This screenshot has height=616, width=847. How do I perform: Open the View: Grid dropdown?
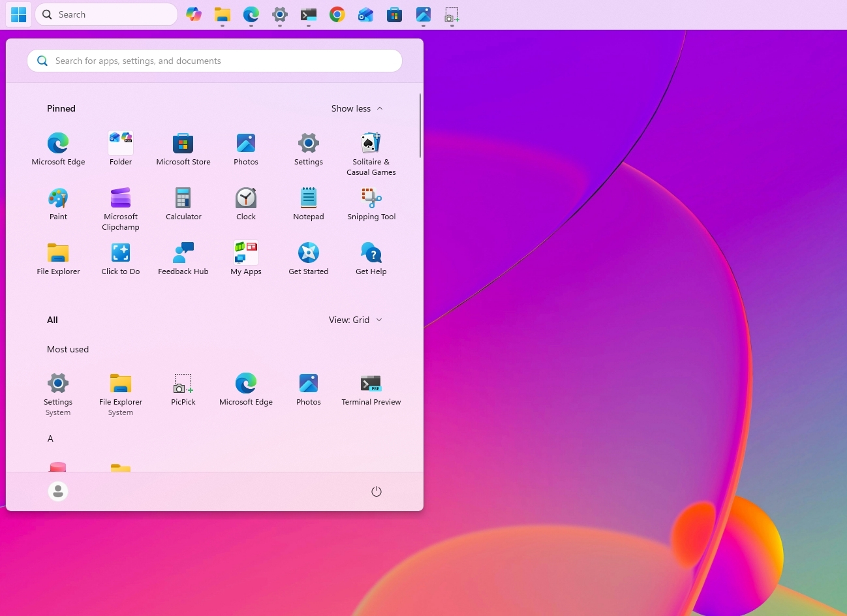356,320
